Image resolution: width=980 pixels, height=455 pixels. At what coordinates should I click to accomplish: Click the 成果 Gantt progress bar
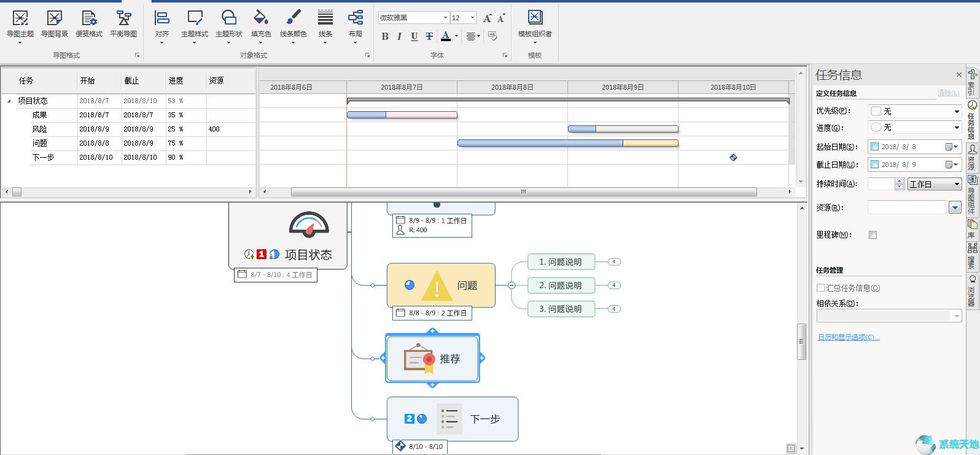[x=402, y=115]
